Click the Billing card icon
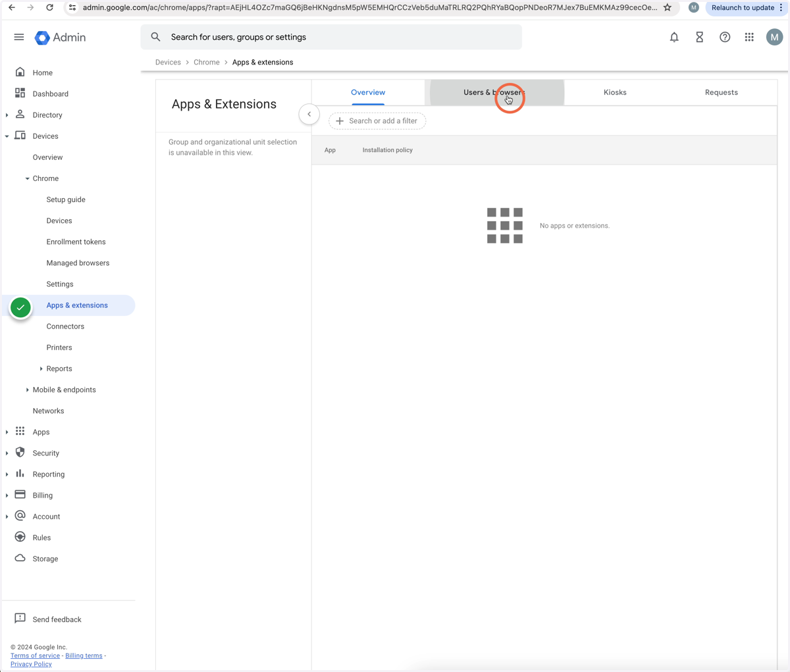Image resolution: width=790 pixels, height=672 pixels. coord(20,495)
